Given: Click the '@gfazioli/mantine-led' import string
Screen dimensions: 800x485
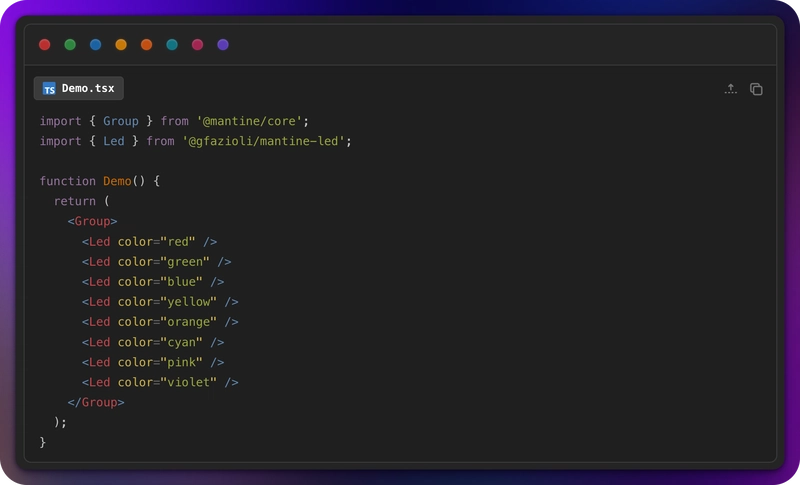Looking at the screenshot, I should click(264, 141).
